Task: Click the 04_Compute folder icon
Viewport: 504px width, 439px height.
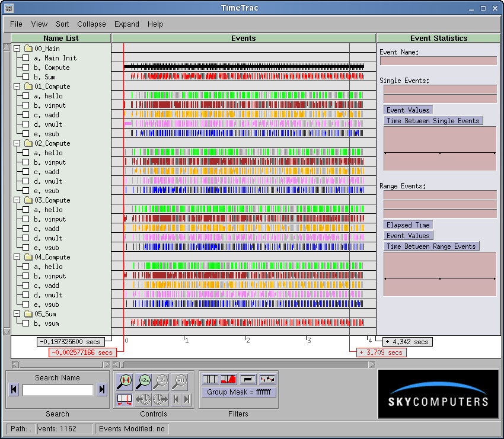Action: (28, 257)
